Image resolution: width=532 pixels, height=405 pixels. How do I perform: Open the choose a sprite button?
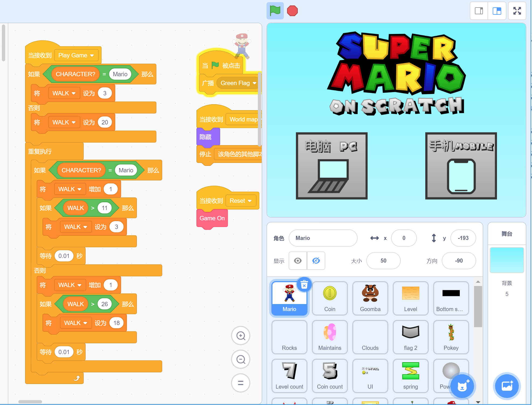click(462, 387)
